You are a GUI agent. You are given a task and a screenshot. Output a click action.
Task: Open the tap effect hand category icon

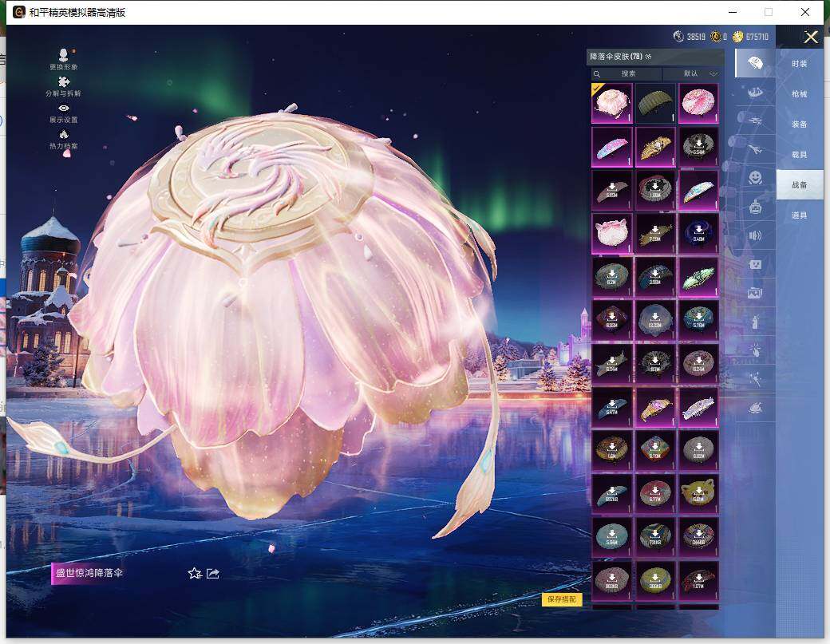[x=755, y=350]
